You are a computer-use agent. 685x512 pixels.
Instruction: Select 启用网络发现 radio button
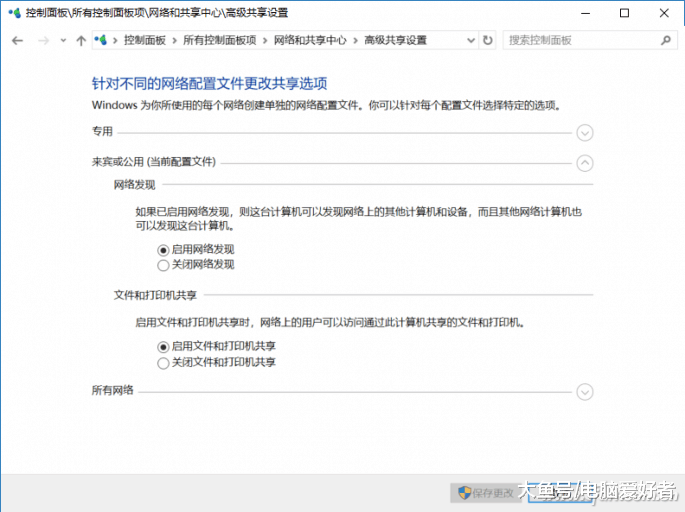click(163, 250)
